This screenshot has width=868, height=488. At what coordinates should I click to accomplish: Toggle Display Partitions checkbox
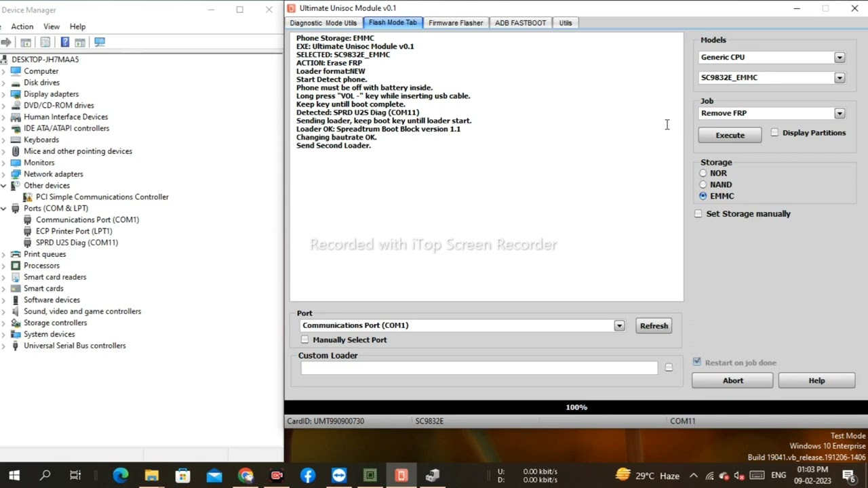pos(774,133)
